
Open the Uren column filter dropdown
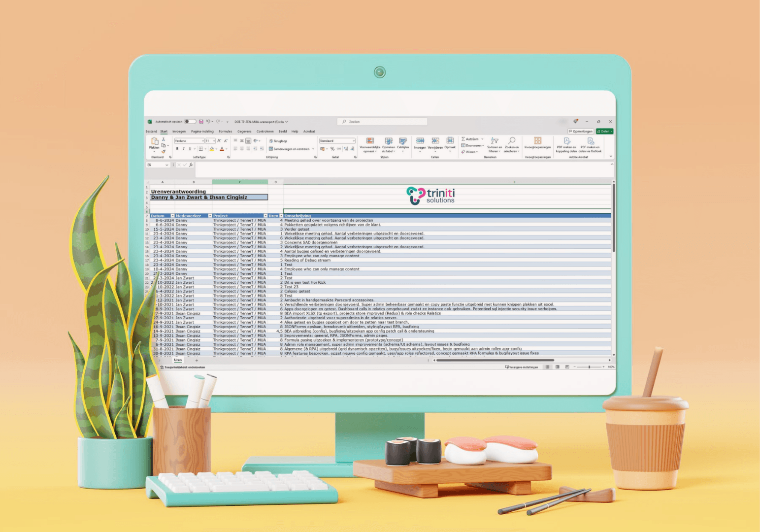281,216
